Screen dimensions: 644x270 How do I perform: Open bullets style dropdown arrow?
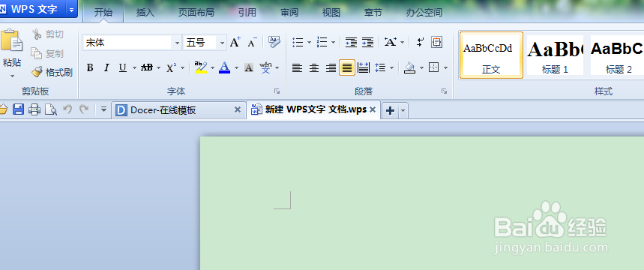click(309, 42)
